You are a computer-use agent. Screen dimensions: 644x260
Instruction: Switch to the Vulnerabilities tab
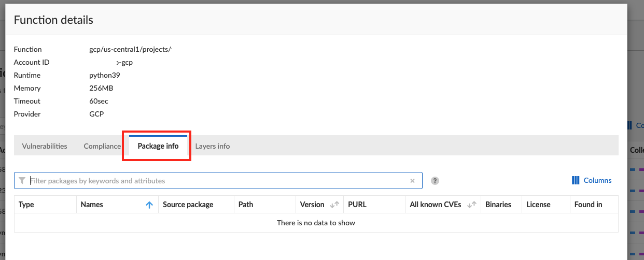point(45,146)
